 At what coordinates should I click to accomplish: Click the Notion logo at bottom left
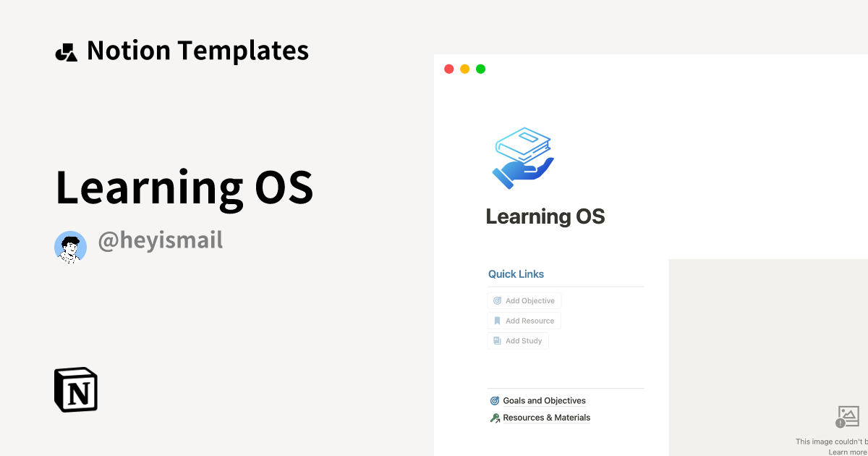click(x=75, y=389)
